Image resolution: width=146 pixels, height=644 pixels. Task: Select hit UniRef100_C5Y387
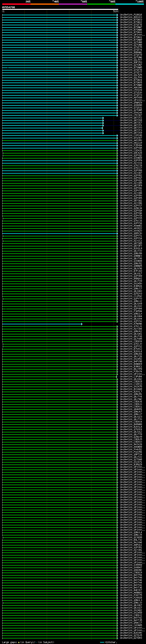131,115
